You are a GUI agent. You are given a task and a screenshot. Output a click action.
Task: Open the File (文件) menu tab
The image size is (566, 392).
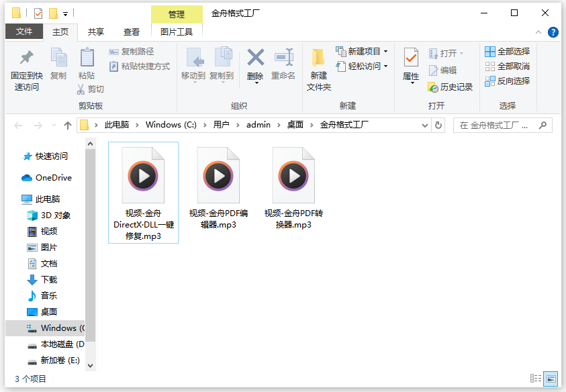tap(24, 32)
